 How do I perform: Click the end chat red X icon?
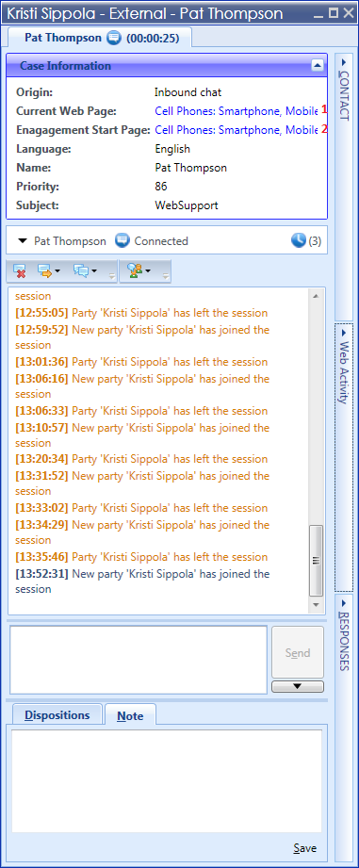tap(20, 271)
